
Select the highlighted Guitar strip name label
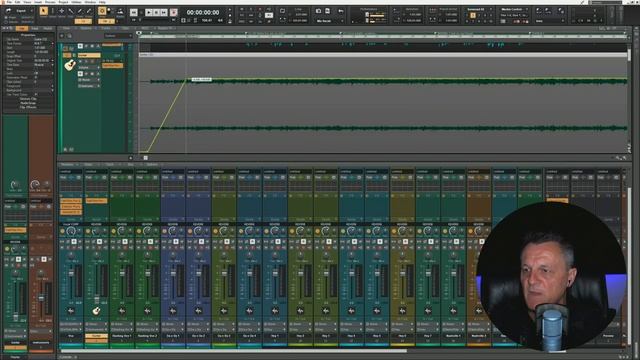coord(96,336)
